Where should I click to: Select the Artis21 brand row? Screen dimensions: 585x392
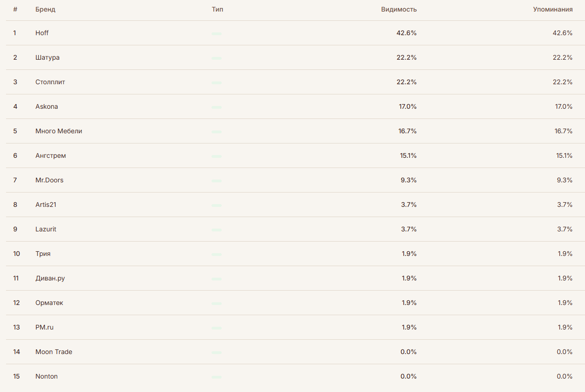(x=46, y=205)
